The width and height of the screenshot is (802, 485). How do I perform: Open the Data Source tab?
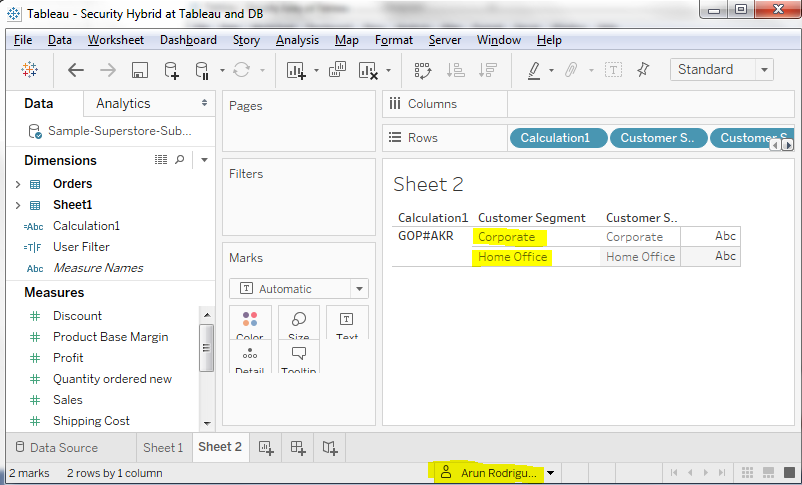[x=63, y=448]
